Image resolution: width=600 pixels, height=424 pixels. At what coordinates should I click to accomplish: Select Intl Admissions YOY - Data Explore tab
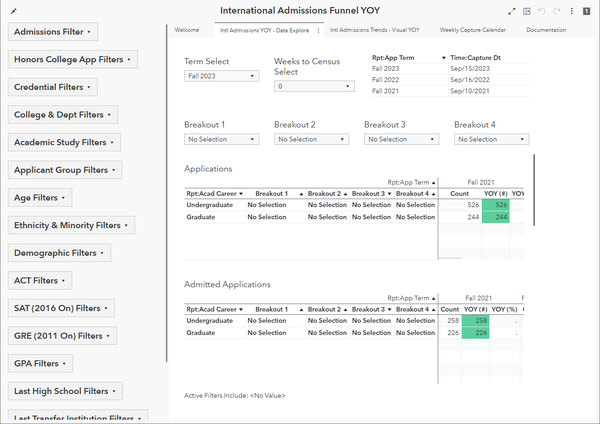[264, 30]
